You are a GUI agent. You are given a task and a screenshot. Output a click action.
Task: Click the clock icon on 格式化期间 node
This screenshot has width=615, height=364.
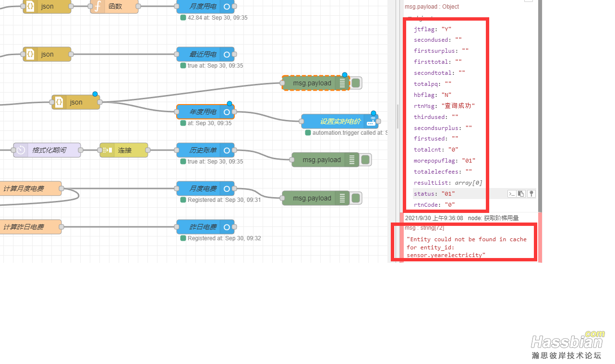point(21,150)
